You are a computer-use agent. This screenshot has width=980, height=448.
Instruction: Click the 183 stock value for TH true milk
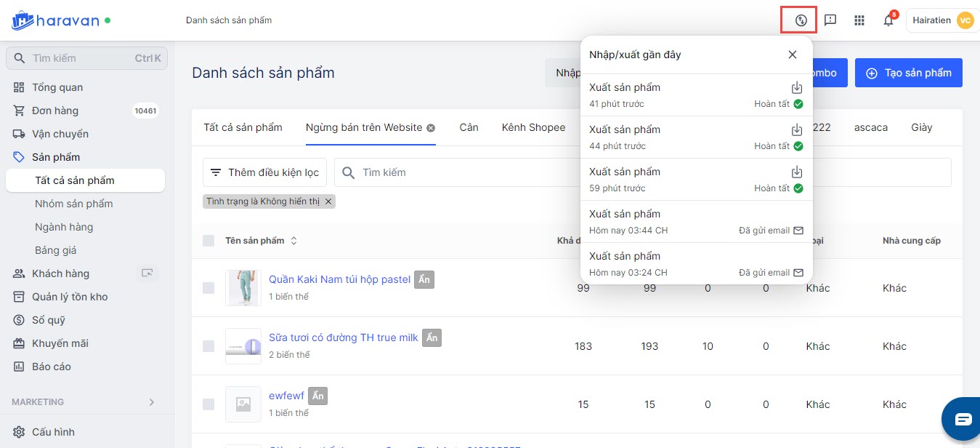coord(583,346)
